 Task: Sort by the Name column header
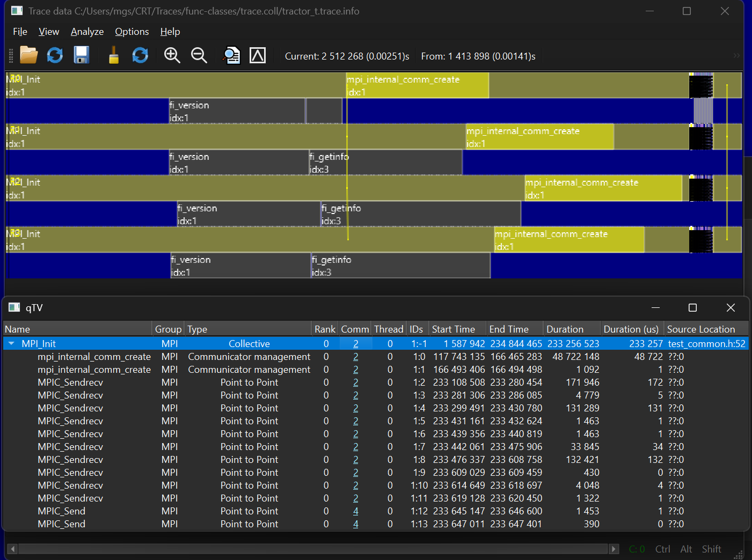coord(78,329)
